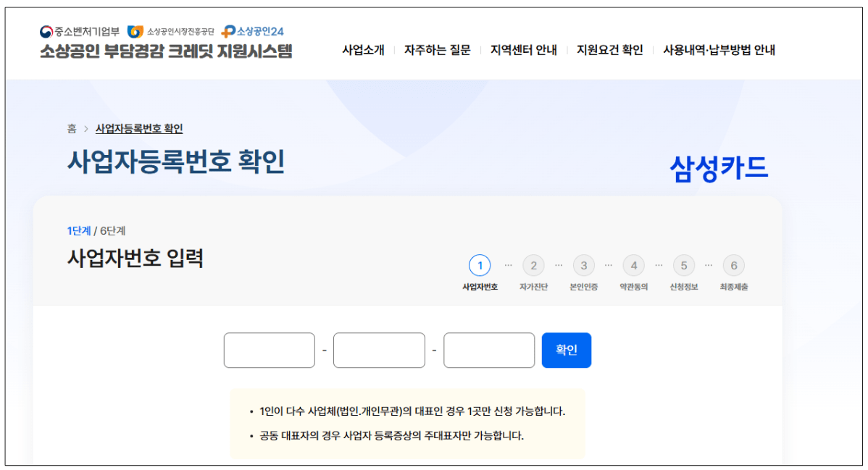Click the 본인인증 label under step 3
This screenshot has height=470, width=868.
click(583, 287)
